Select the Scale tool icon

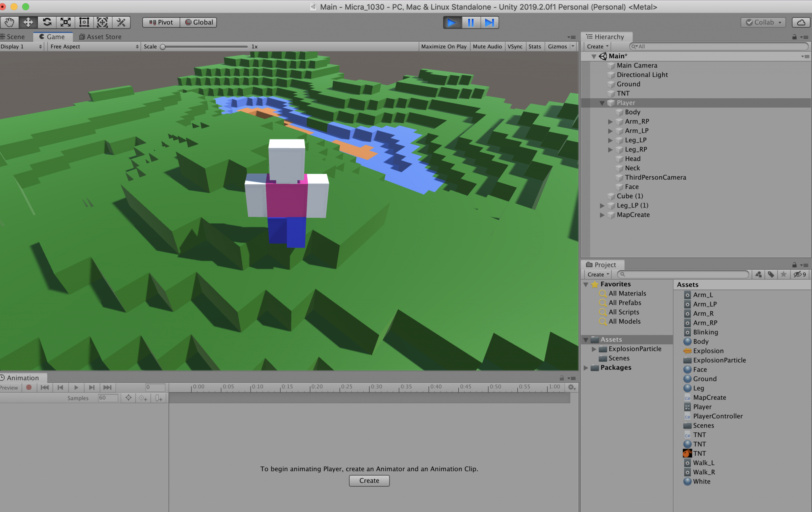[x=65, y=22]
